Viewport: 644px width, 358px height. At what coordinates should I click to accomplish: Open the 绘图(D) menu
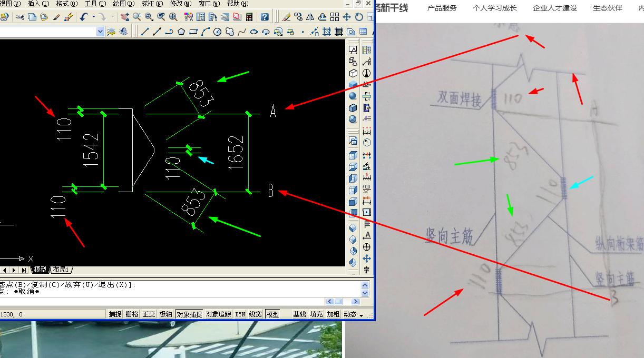coord(123,4)
